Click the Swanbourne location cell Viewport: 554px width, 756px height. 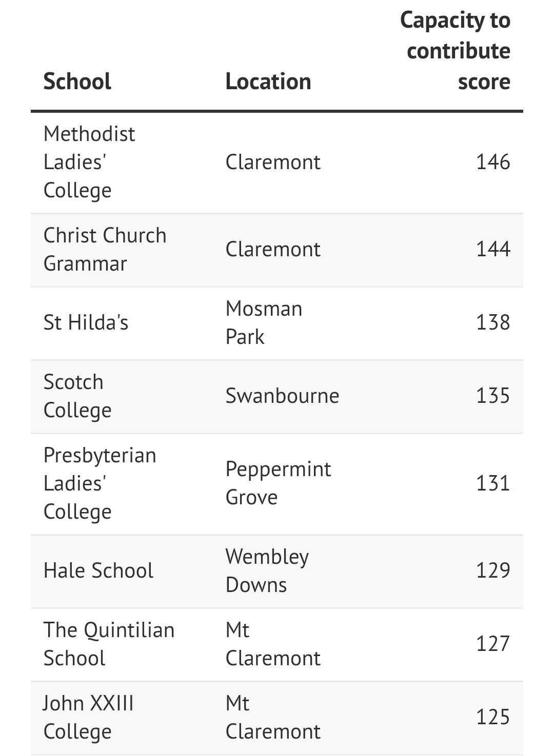282,396
